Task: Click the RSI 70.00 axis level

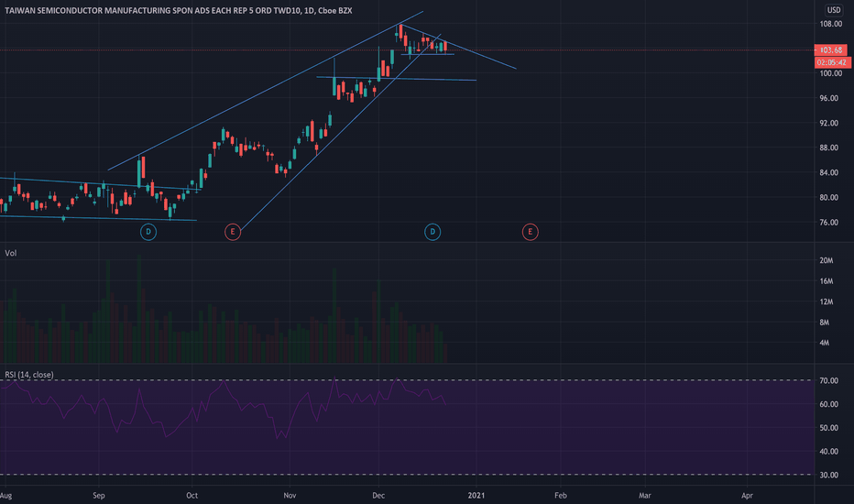Action: (x=829, y=381)
